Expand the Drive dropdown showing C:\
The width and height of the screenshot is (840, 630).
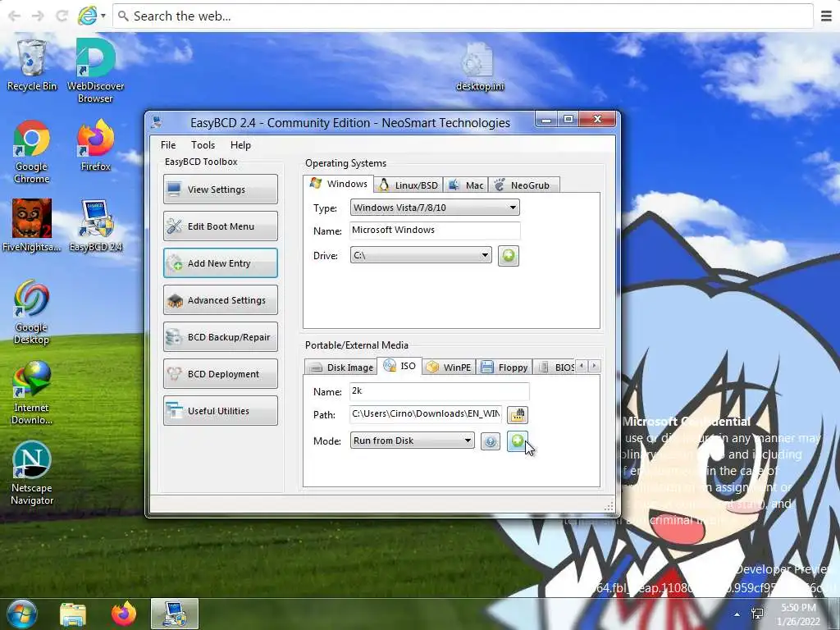[421, 255]
